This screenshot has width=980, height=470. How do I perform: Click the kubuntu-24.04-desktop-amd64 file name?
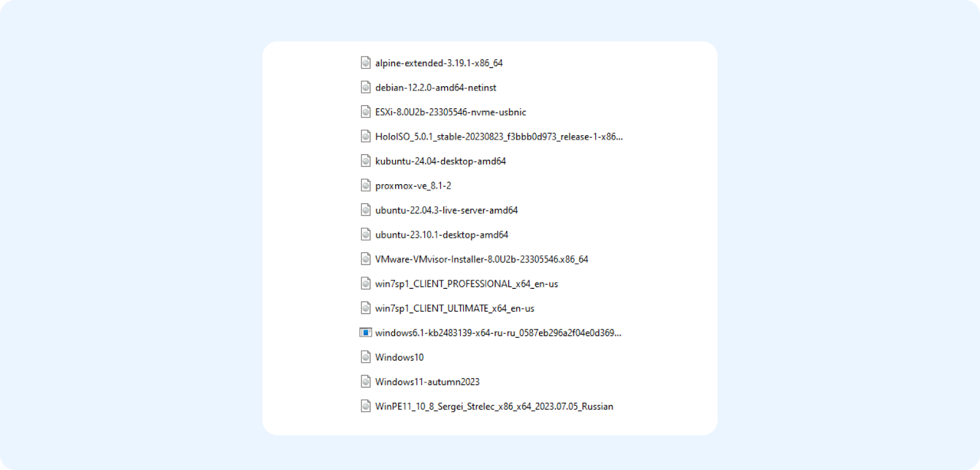point(440,161)
